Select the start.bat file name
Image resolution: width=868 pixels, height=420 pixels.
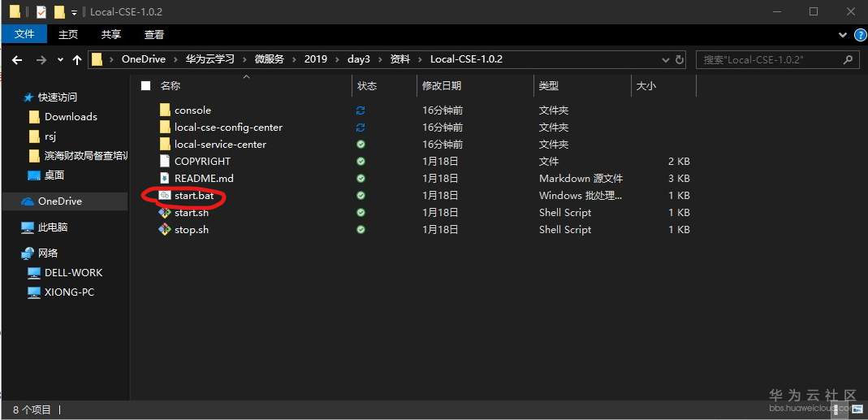click(x=194, y=196)
